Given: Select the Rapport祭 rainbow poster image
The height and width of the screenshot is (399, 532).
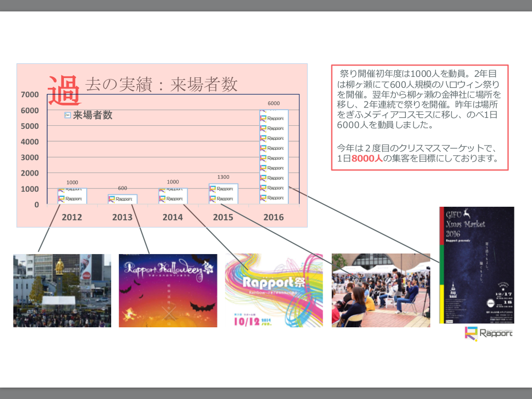Looking at the screenshot, I should [x=274, y=290].
